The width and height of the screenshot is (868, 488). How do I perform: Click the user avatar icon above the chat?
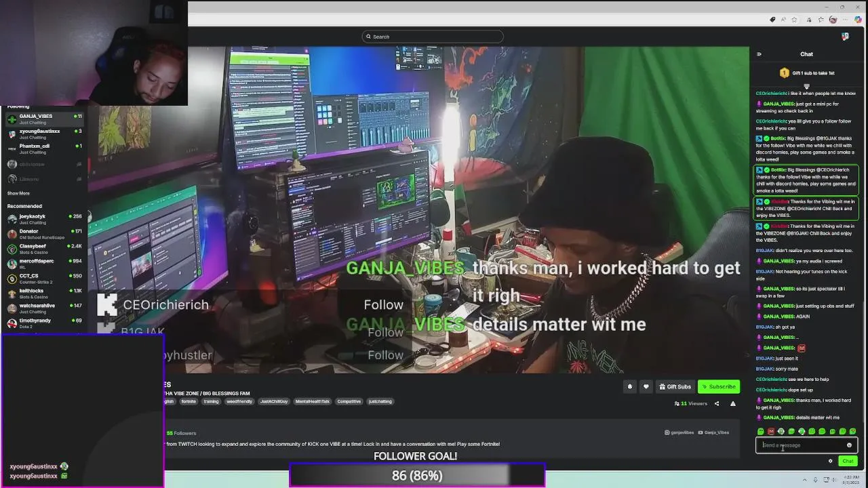click(x=845, y=37)
